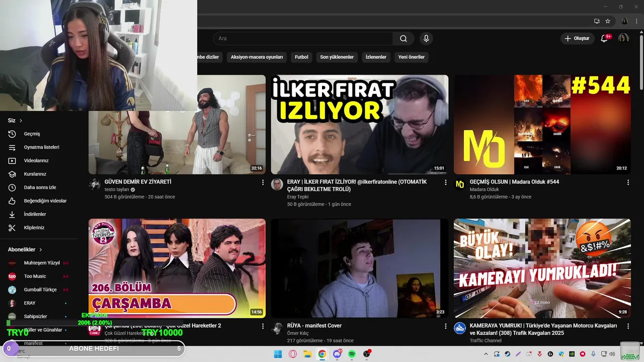This screenshot has width=644, height=362.
Task: Open Sahipsizler subscription channel
Action: 39,317
